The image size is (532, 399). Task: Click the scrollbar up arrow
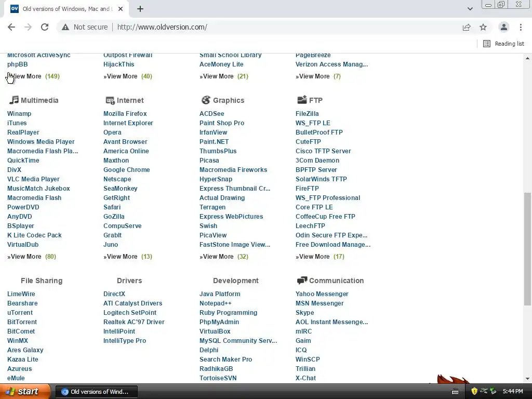[x=527, y=58]
